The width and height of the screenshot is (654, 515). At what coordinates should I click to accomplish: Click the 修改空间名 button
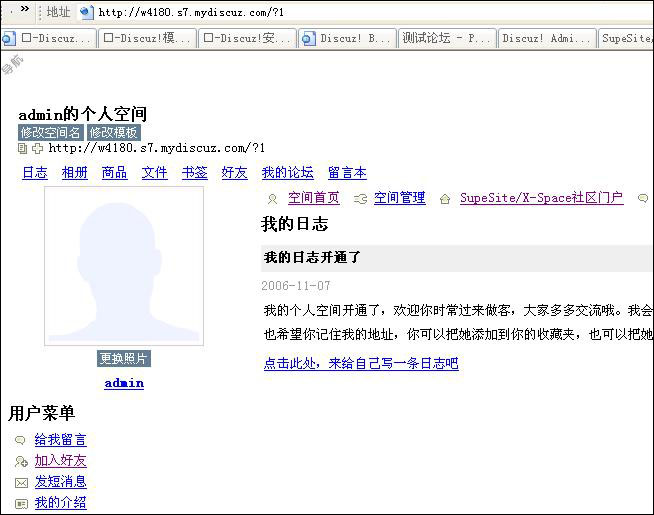coord(50,133)
